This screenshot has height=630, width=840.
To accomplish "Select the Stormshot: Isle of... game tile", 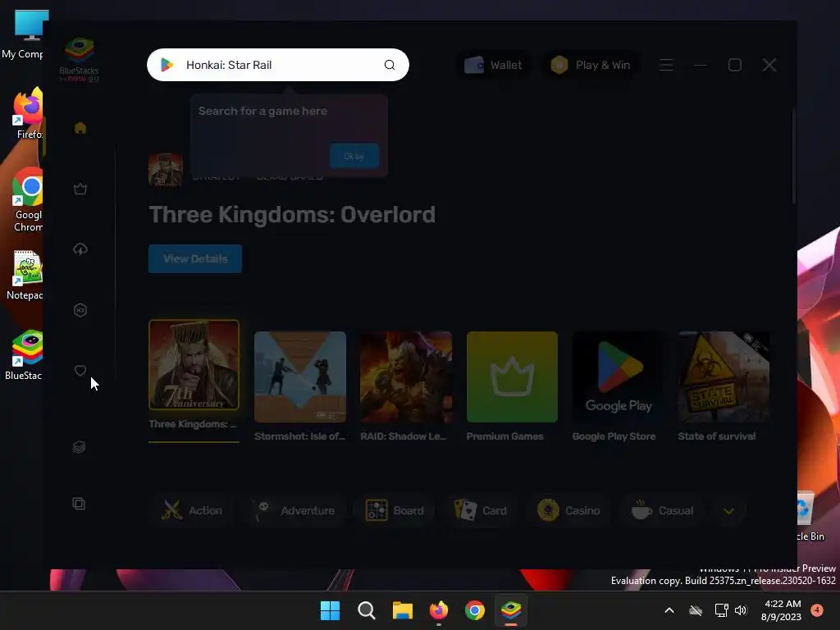I will 300,386.
